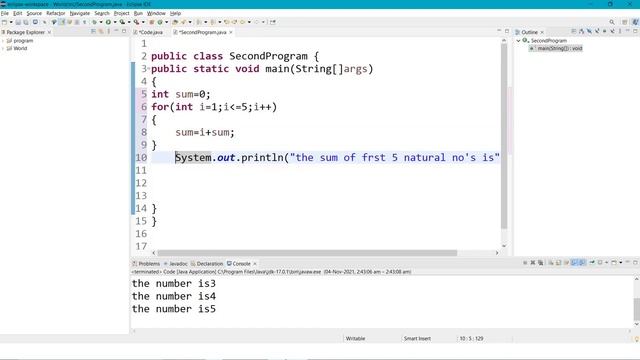Screen dimensions: 640x360
Task: Toggle Sort in Outline toolbar
Action: pos(582,31)
